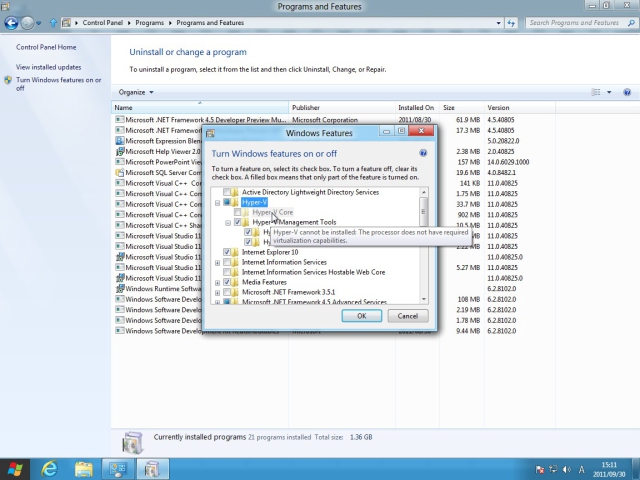Uncheck Media Features checkbox

tap(227, 282)
